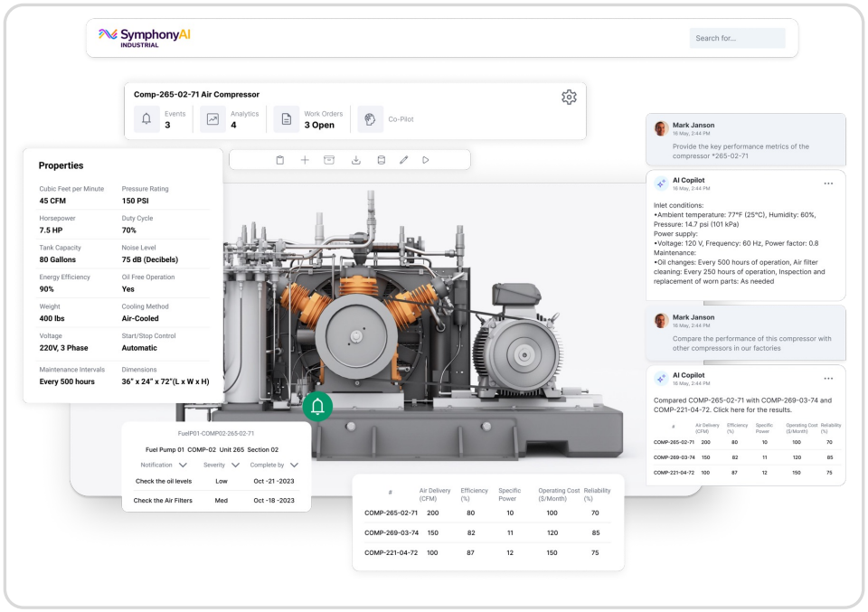Viewport: 868px width, 612px height.
Task: Open the Analytics chart icon on the asset card
Action: [x=211, y=118]
